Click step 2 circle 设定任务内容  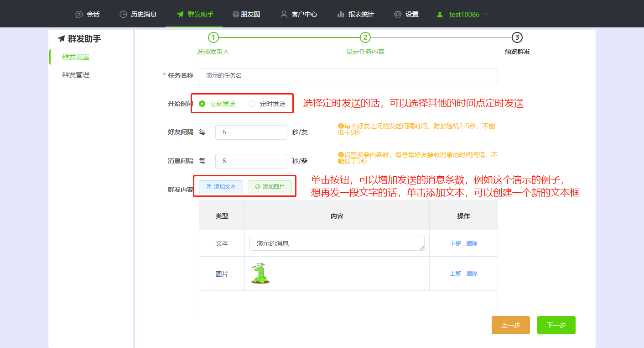coord(365,37)
